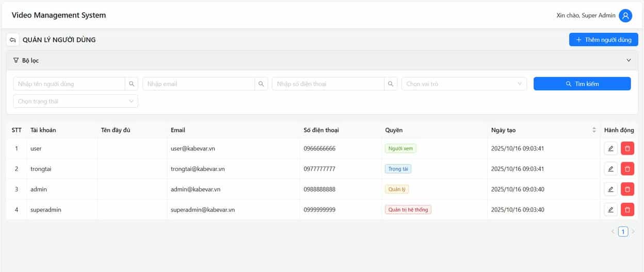Viewport: 644px width, 272px height.
Task: Delete the 'user' account row
Action: [x=627, y=148]
